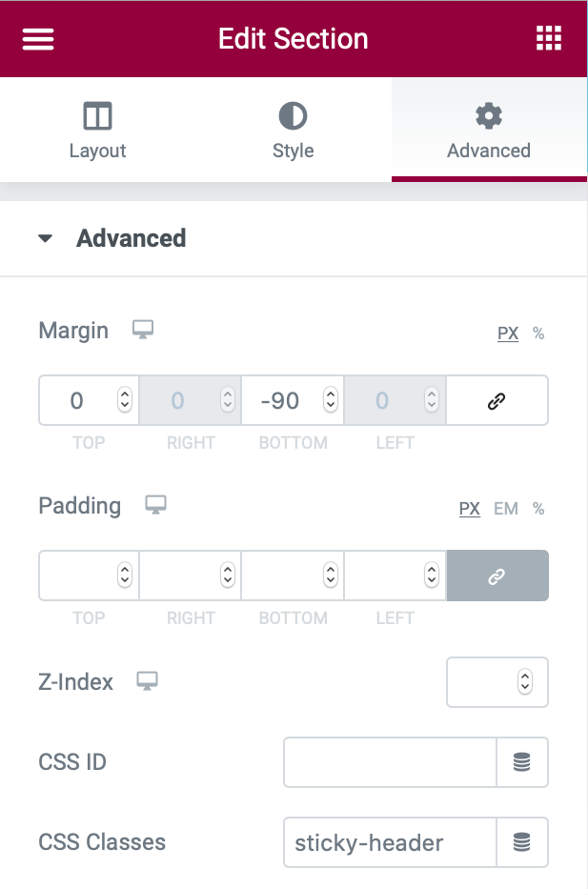Select the % unit for Margin
This screenshot has height=889, width=588.
538,333
